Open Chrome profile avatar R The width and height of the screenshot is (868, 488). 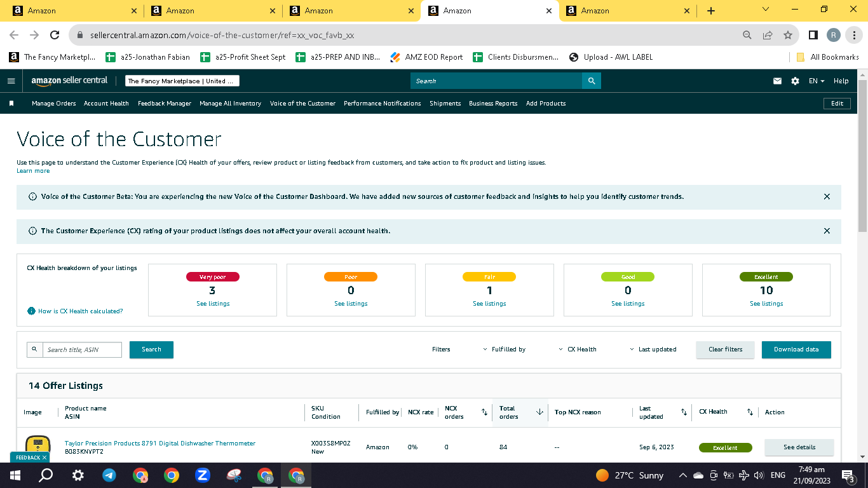[x=833, y=35]
